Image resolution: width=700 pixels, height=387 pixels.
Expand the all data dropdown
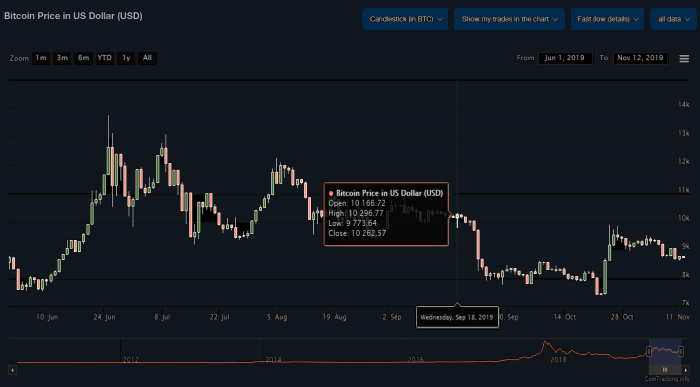point(673,19)
